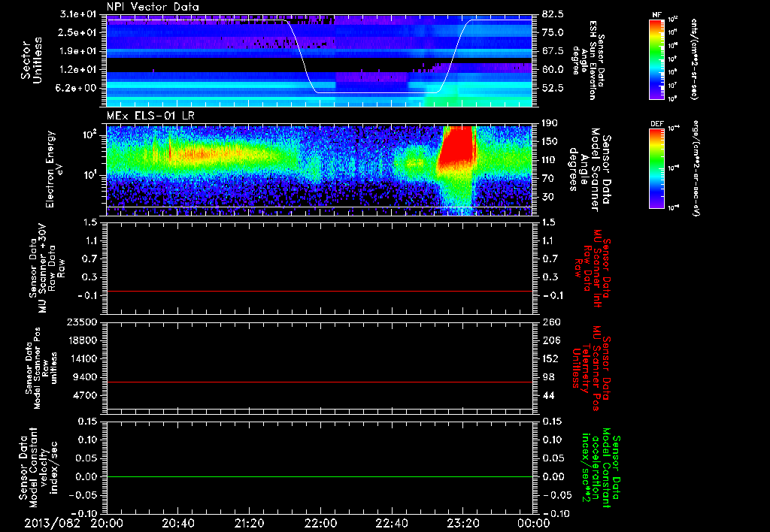This screenshot has width=770, height=532.
Task: Click the '2013/082' date label
Action: click(x=52, y=523)
